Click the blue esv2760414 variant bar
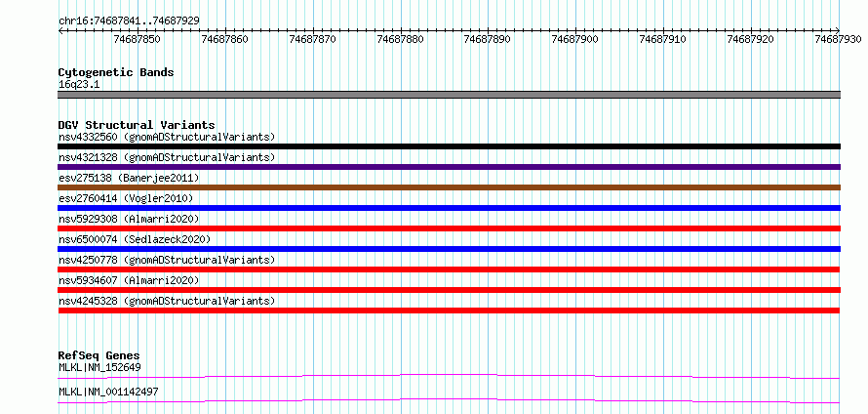 pyautogui.click(x=449, y=208)
